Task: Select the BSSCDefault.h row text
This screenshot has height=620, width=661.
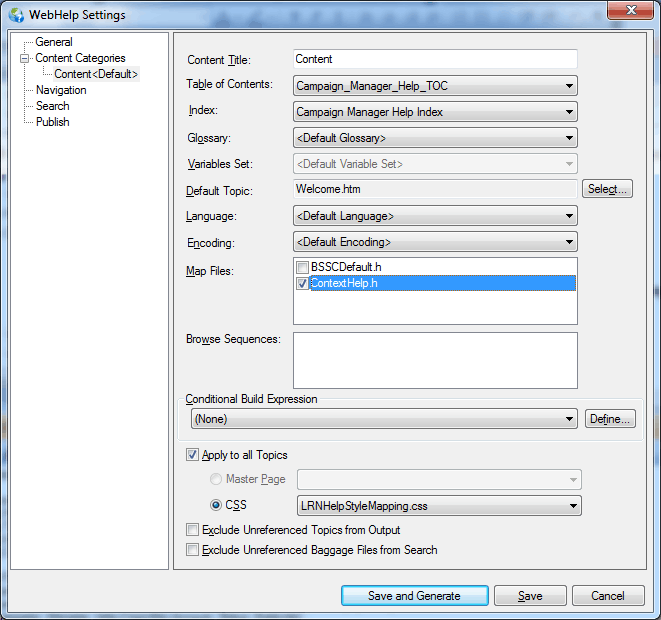Action: 346,267
